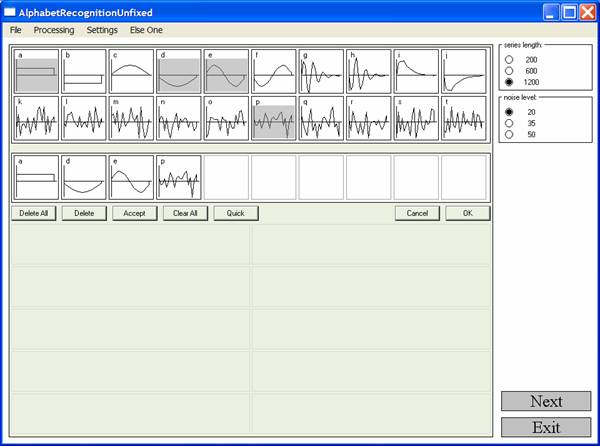Set noise level to 35
The height and width of the screenshot is (446, 600).
(509, 123)
